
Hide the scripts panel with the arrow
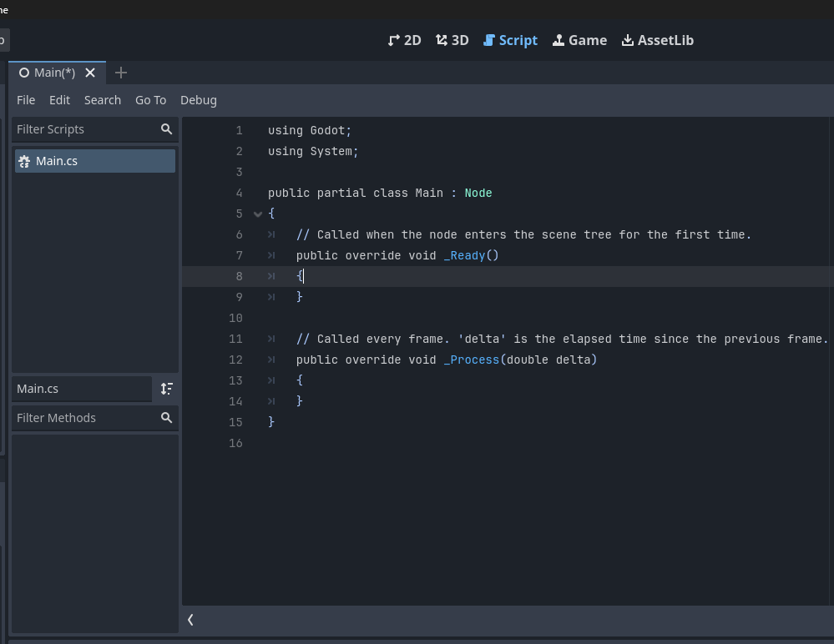click(190, 620)
